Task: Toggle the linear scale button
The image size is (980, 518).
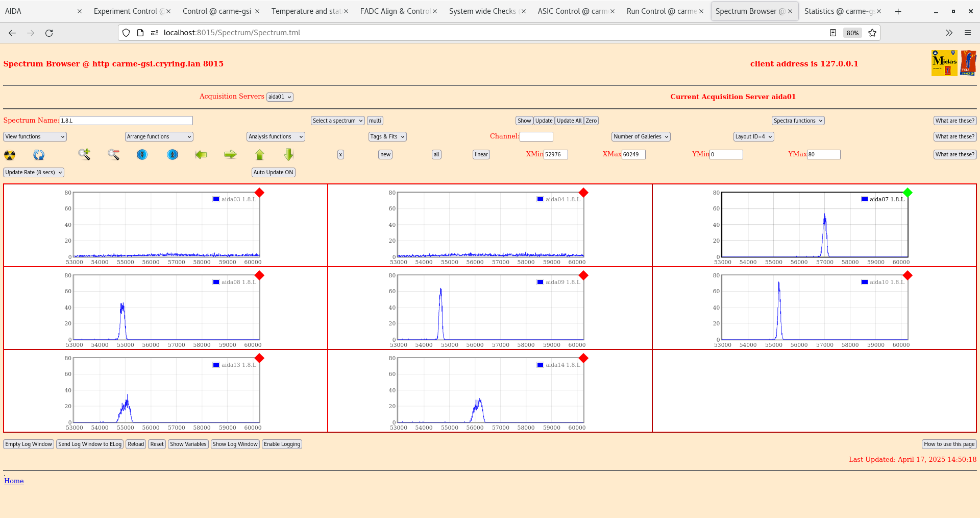Action: tap(481, 155)
